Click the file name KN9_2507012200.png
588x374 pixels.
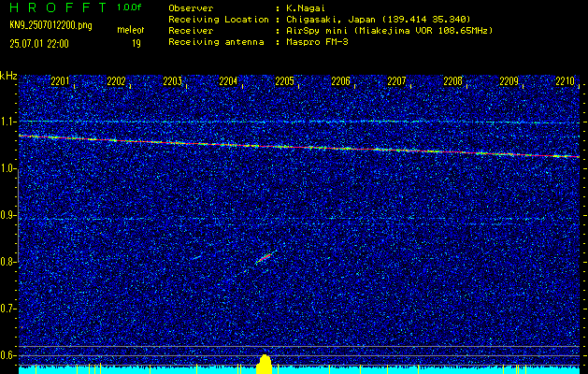pos(50,25)
